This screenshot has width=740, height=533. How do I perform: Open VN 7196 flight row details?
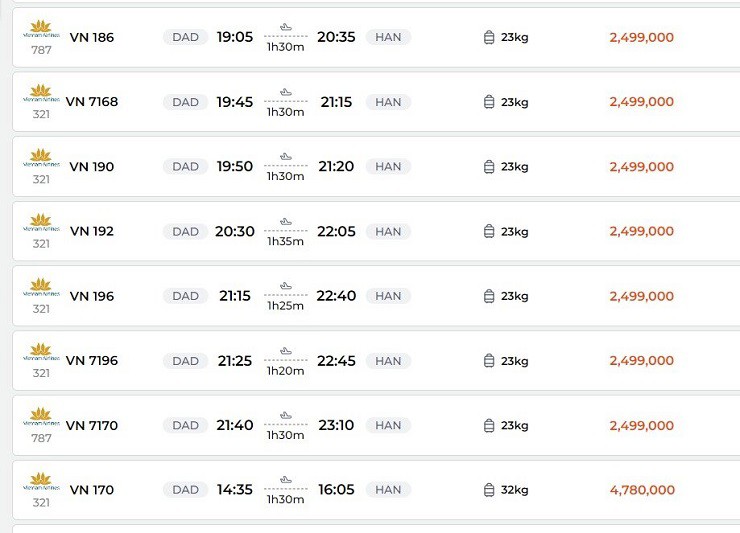point(92,361)
